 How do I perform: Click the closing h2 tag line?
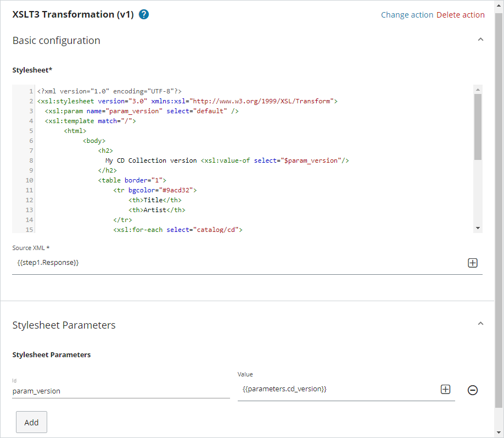pyautogui.click(x=108, y=170)
